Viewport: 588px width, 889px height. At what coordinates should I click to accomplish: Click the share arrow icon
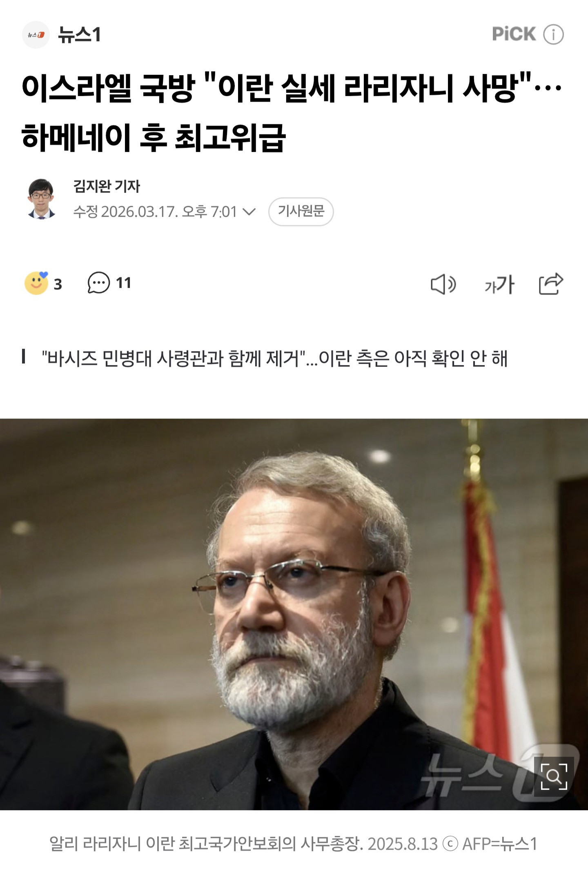click(x=551, y=283)
